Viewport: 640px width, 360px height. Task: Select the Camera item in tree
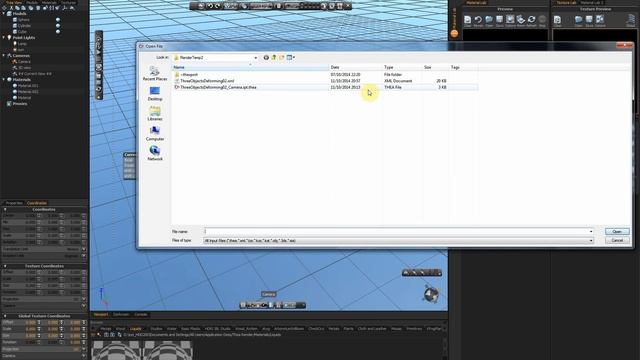24,62
